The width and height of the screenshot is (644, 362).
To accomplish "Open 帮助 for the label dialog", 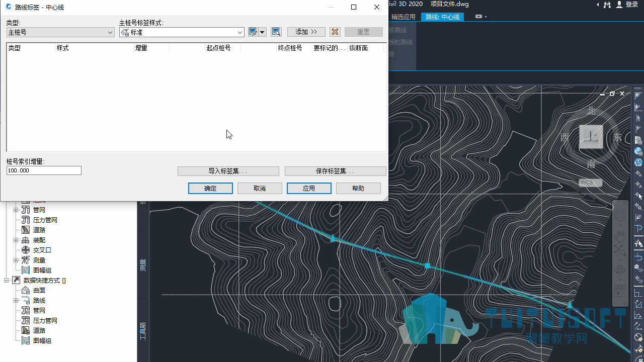I will pos(358,188).
